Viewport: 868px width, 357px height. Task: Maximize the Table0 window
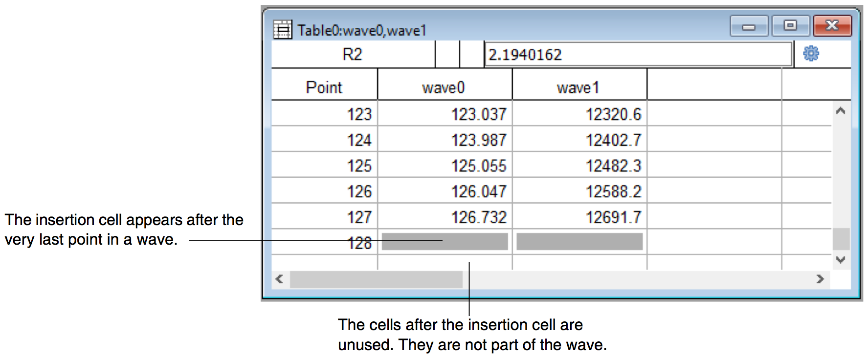click(x=790, y=25)
